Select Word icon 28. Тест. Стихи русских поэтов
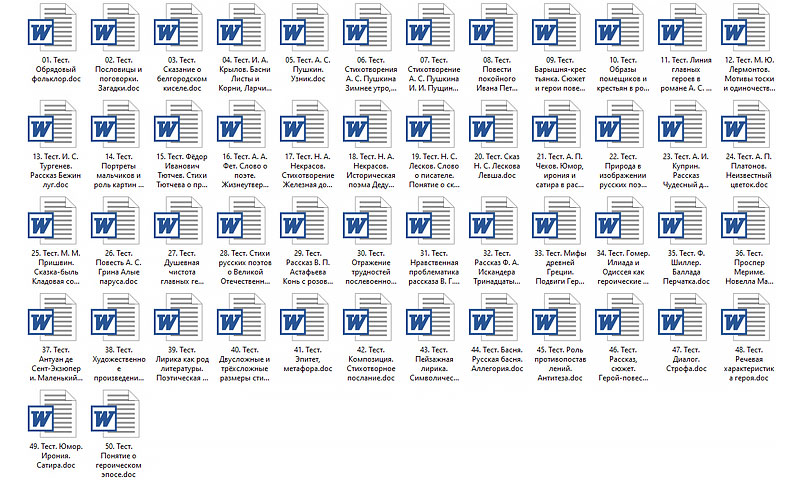Image resolution: width=800 pixels, height=482 pixels. (x=241, y=221)
